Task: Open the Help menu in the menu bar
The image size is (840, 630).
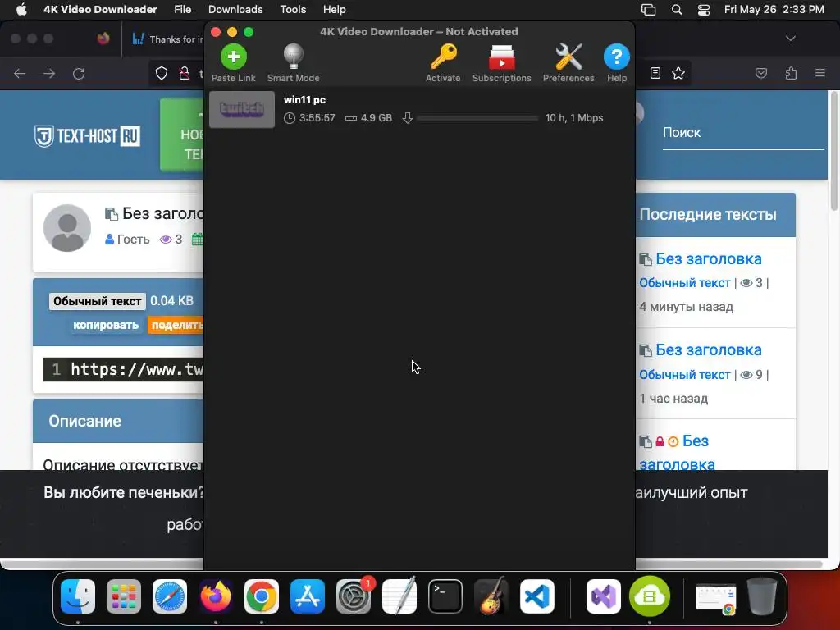Action: click(335, 10)
